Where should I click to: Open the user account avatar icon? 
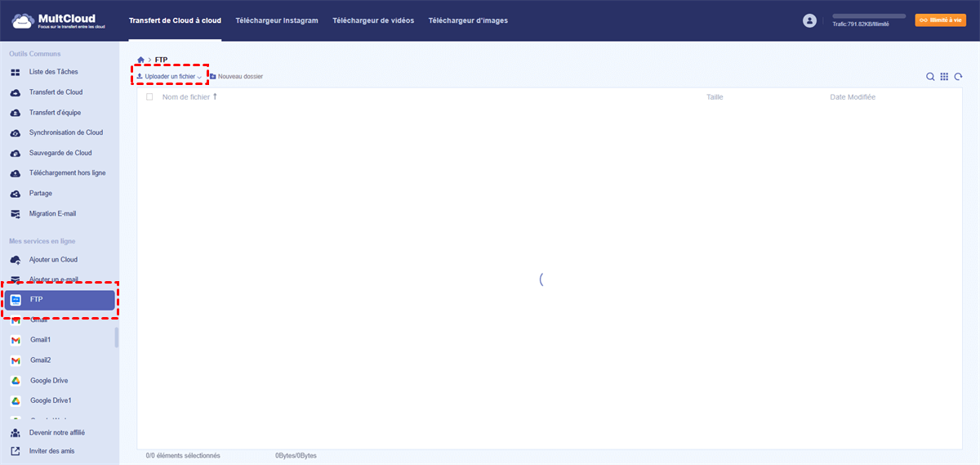coord(810,20)
